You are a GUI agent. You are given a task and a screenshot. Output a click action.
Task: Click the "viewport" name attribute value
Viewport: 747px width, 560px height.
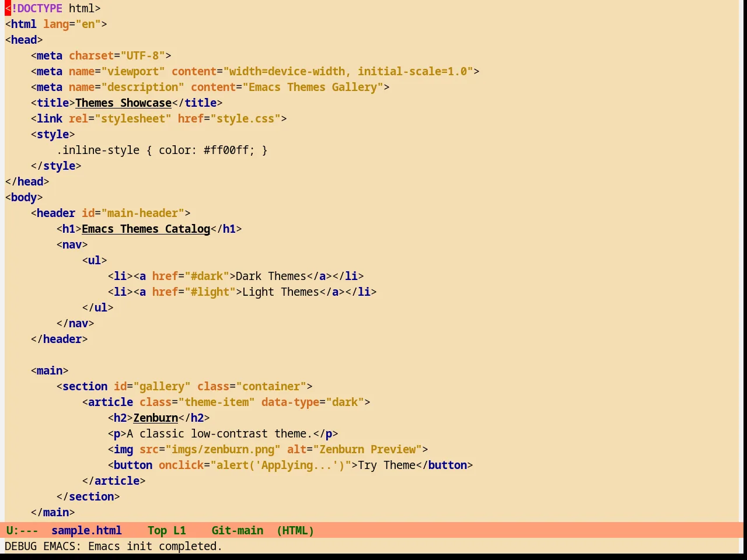(133, 71)
